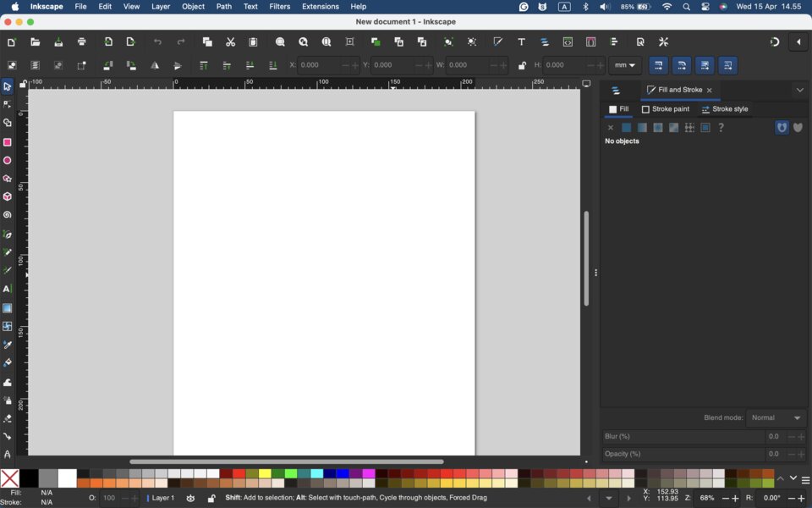This screenshot has width=812, height=508.
Task: Select the 3D Box tool
Action: [x=8, y=196]
